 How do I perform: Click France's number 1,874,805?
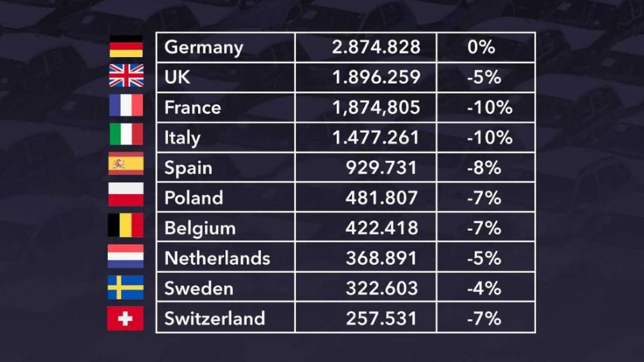[x=376, y=107]
